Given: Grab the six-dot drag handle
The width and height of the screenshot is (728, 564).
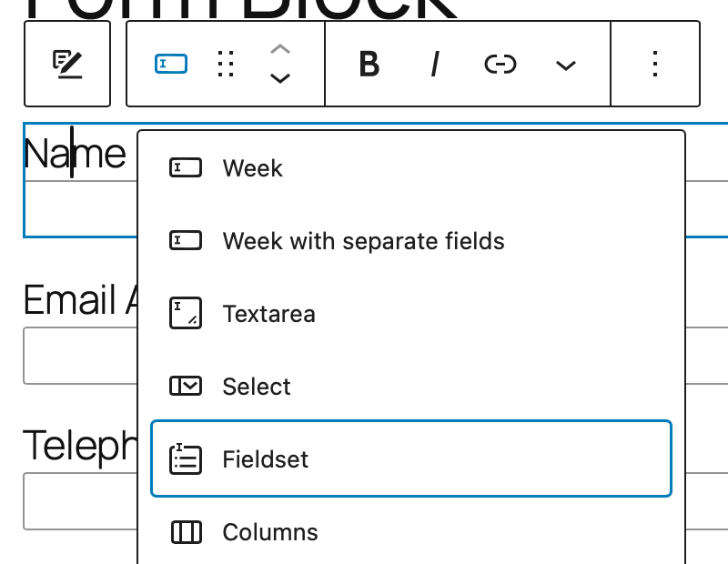Looking at the screenshot, I should pos(225,64).
